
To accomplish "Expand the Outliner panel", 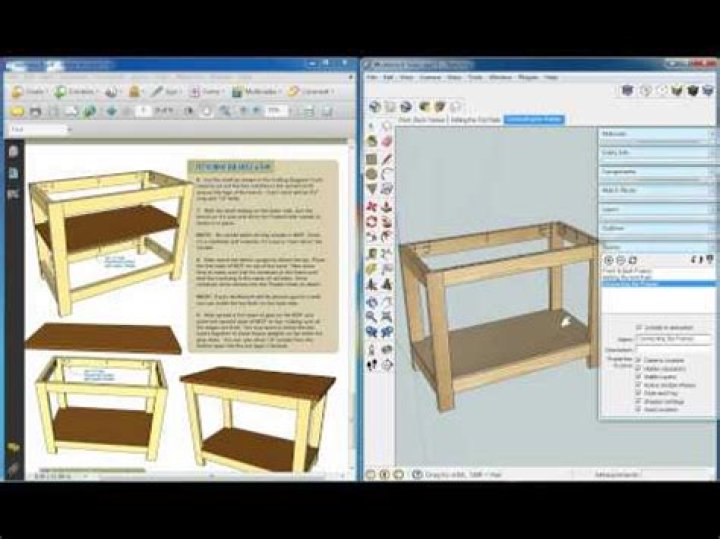I will coord(658,228).
